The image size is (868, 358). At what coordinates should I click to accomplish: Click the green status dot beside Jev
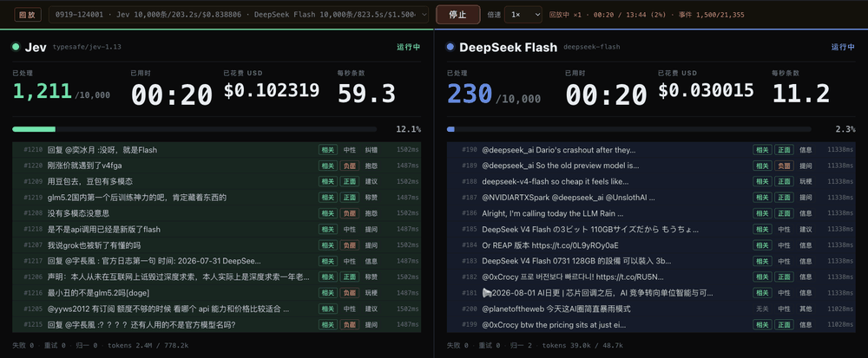click(x=16, y=47)
